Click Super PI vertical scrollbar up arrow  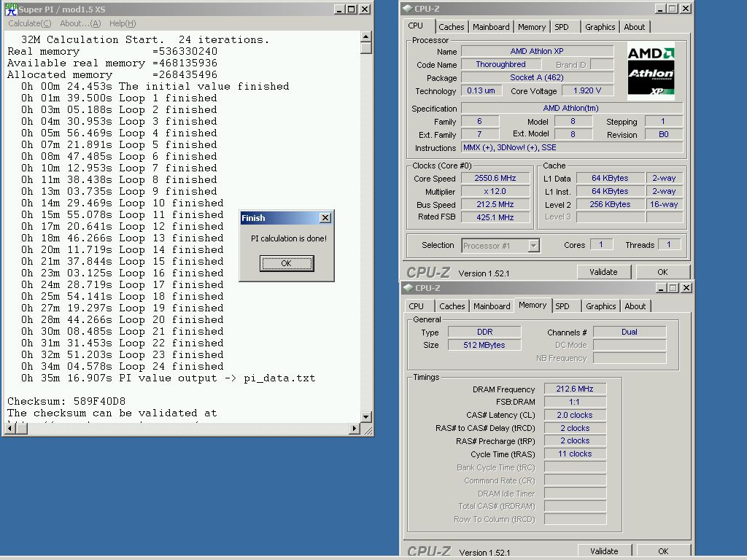[366, 36]
